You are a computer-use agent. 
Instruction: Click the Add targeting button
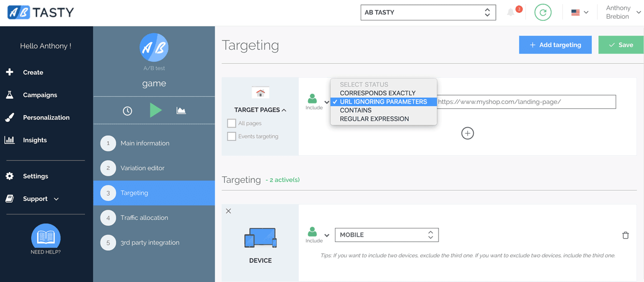[x=555, y=45]
